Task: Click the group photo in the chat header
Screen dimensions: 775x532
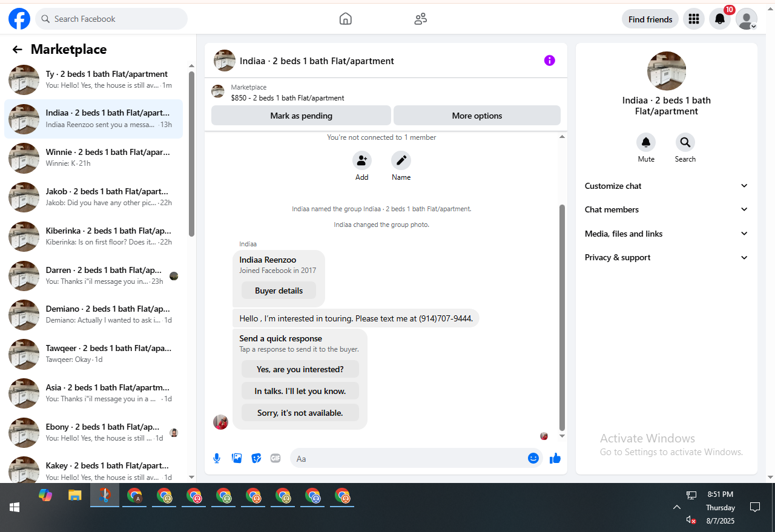Action: click(x=225, y=61)
